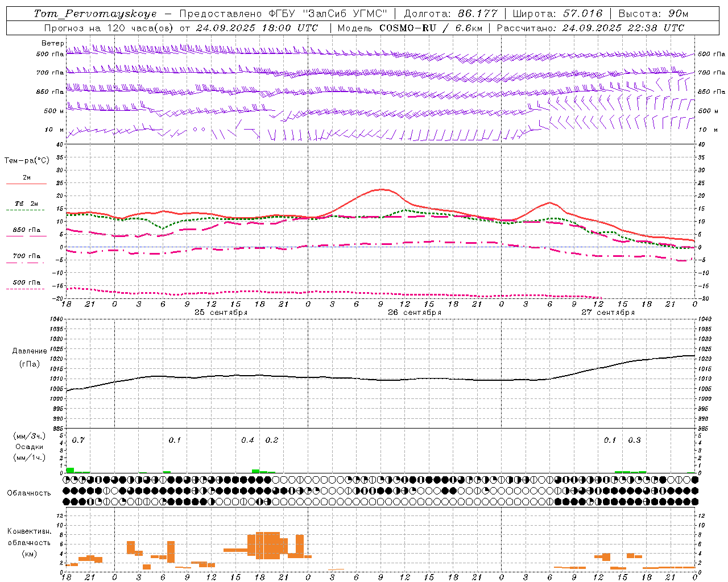Click the '26 сентября' date label under temperature chart
The image size is (728, 582).
coord(415,313)
